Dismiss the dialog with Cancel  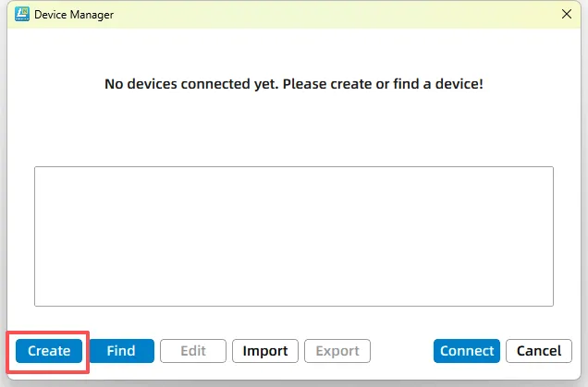(x=539, y=351)
